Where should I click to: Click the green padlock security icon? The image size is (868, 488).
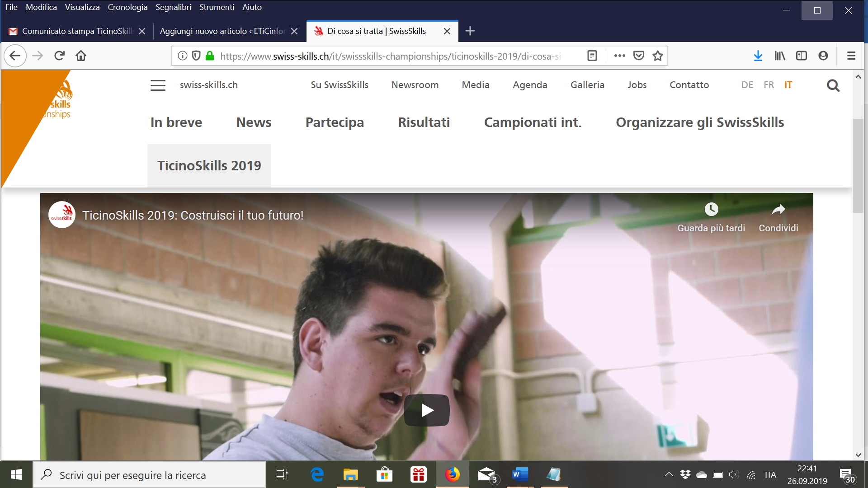click(210, 56)
